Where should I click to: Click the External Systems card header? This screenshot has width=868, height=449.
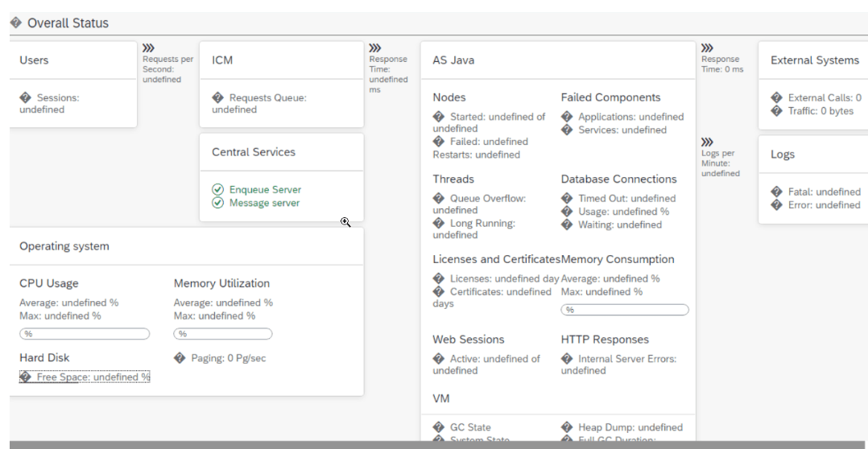point(813,60)
